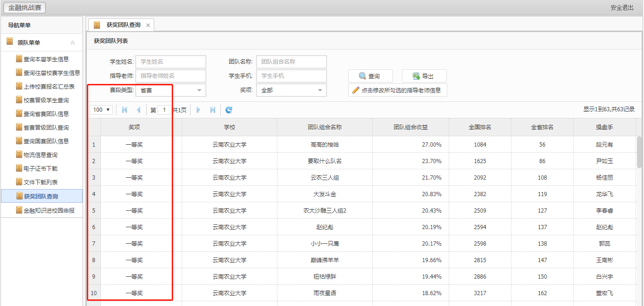The width and height of the screenshot is (644, 306).
Task: Change the page size 100 dropdown
Action: pos(101,110)
